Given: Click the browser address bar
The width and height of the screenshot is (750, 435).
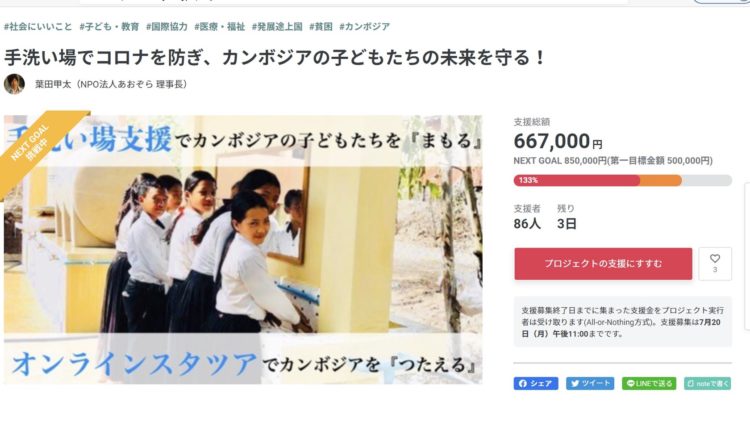Looking at the screenshot, I should pyautogui.click(x=354, y=1).
